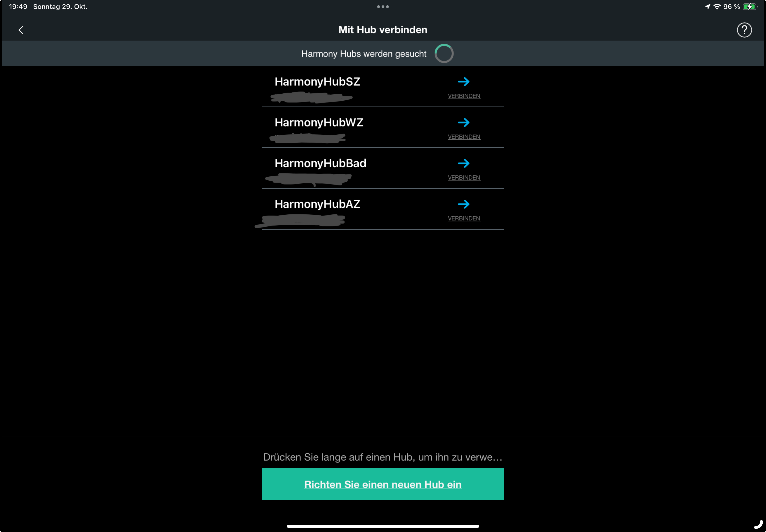Click VERBINDEN link for HarmonyHubBad
The height and width of the screenshot is (532, 766).
coord(464,178)
